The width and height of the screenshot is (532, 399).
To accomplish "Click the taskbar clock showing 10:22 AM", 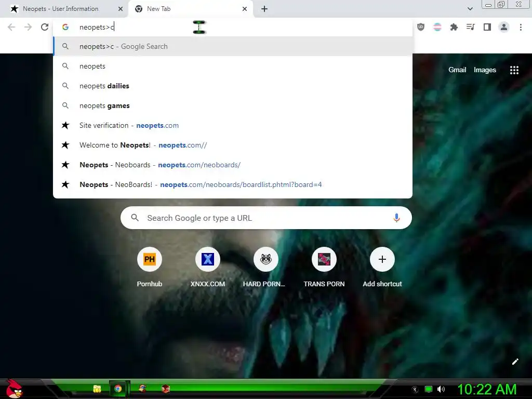I will [487, 389].
